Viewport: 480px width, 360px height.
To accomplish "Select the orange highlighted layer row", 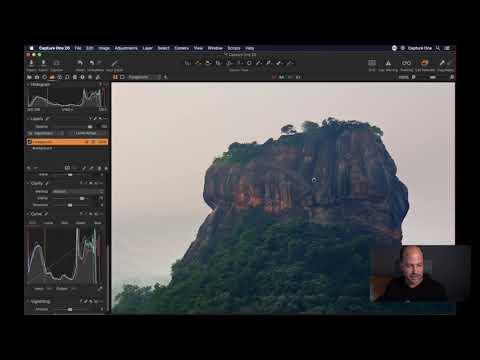I will tap(67, 142).
